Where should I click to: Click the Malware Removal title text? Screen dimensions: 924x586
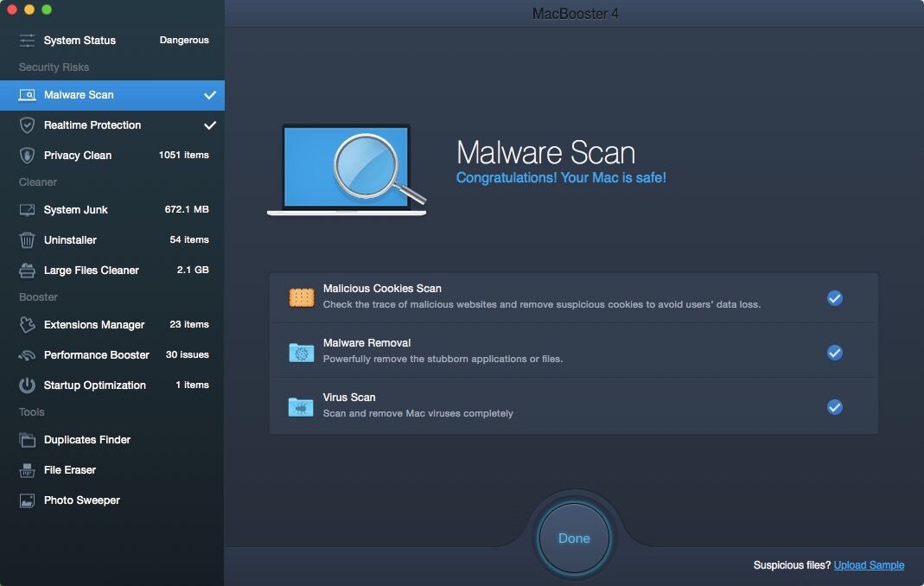[366, 342]
